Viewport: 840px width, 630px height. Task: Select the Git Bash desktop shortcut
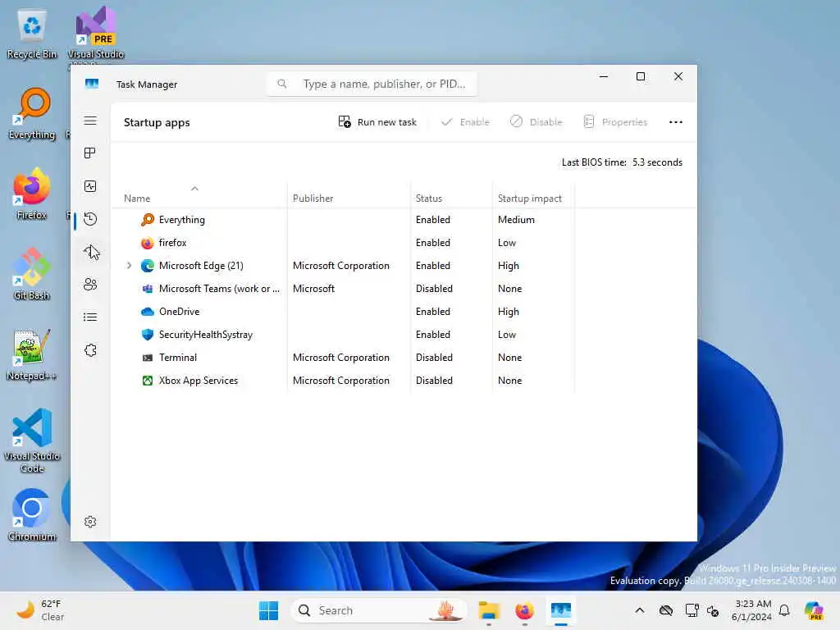pyautogui.click(x=32, y=274)
